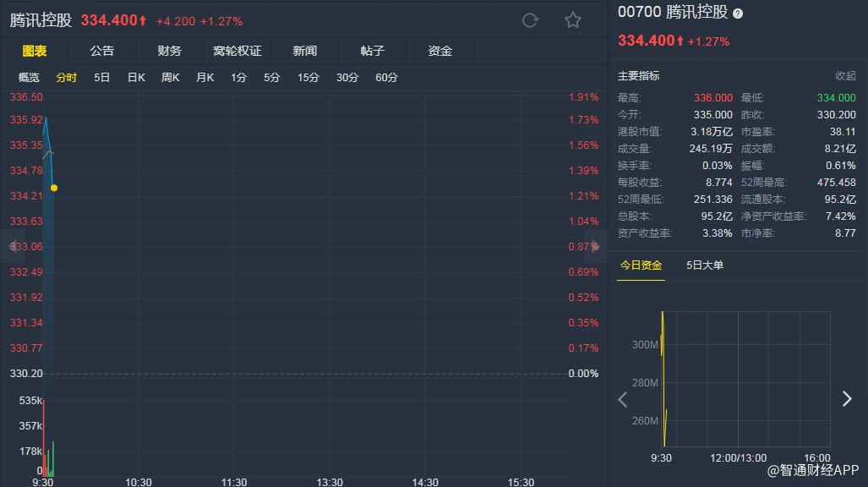Viewport: 868px width, 487px height.
Task: Switch to the 公告 tab
Action: tap(102, 51)
